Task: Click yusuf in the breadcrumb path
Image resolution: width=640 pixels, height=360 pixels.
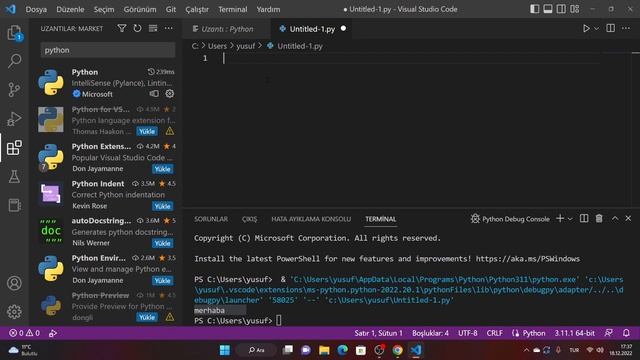Action: 246,46
